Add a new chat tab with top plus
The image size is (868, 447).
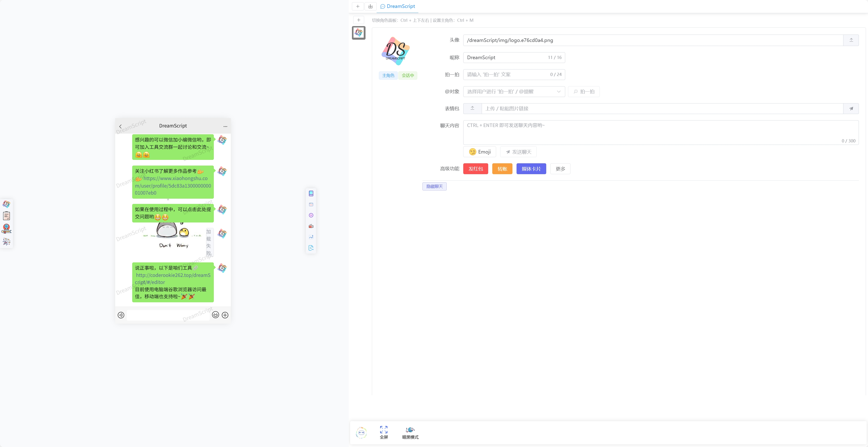point(358,6)
